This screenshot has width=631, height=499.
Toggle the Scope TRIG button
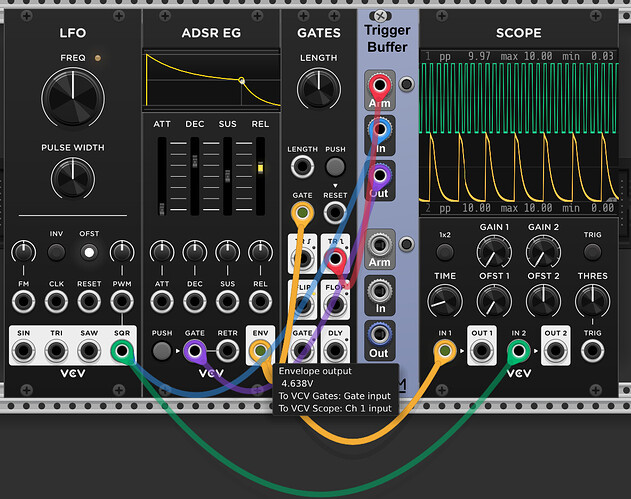point(592,252)
